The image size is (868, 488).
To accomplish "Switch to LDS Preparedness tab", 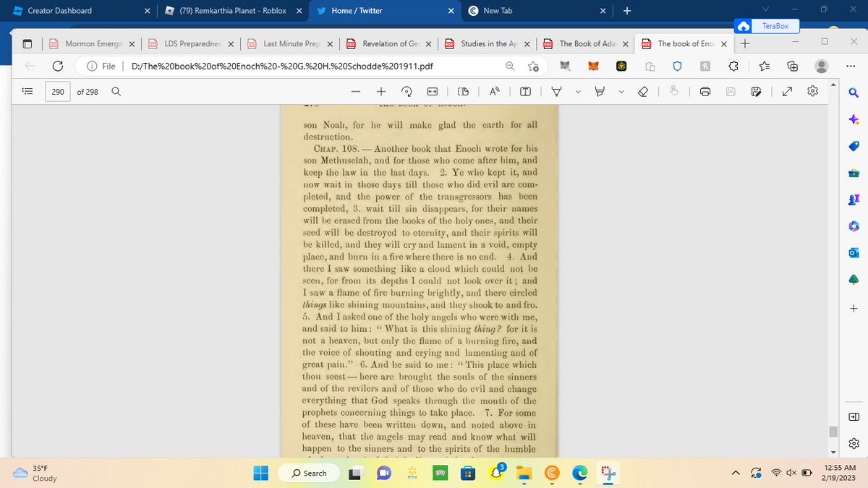I will click(191, 43).
